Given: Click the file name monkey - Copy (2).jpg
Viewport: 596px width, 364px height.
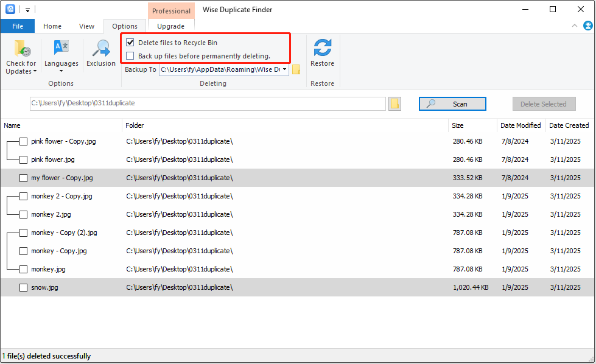Looking at the screenshot, I should 64,233.
